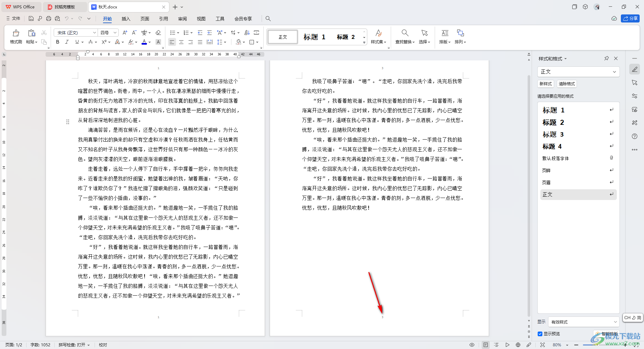Toggle eye protection mode icon in status bar
The width and height of the screenshot is (644, 349).
tap(472, 345)
